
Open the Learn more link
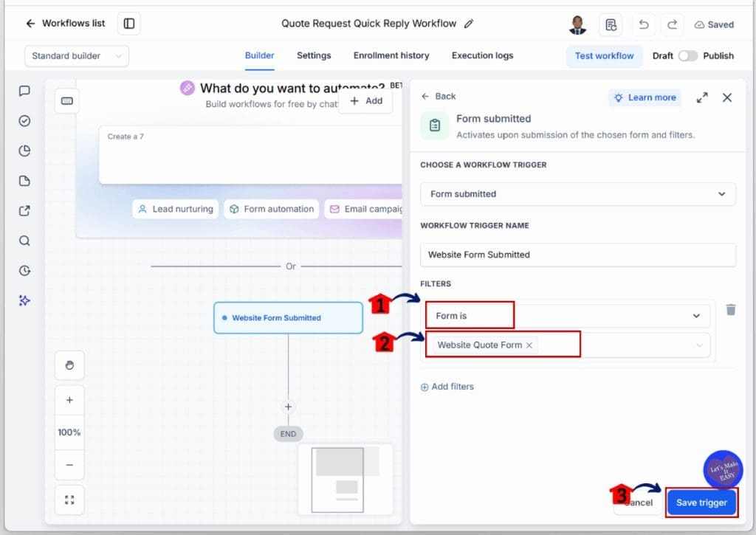click(x=645, y=98)
